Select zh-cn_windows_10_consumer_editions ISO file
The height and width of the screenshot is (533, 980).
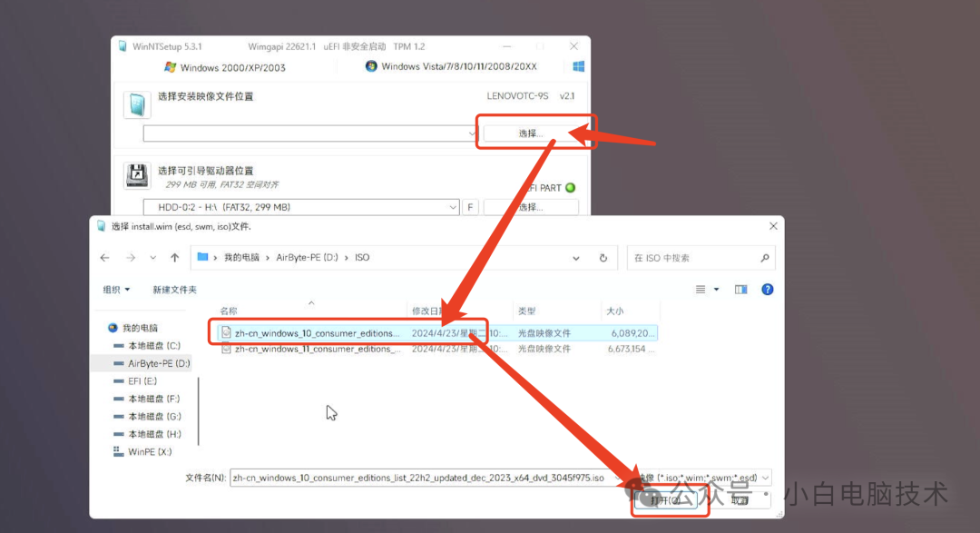[437, 333]
